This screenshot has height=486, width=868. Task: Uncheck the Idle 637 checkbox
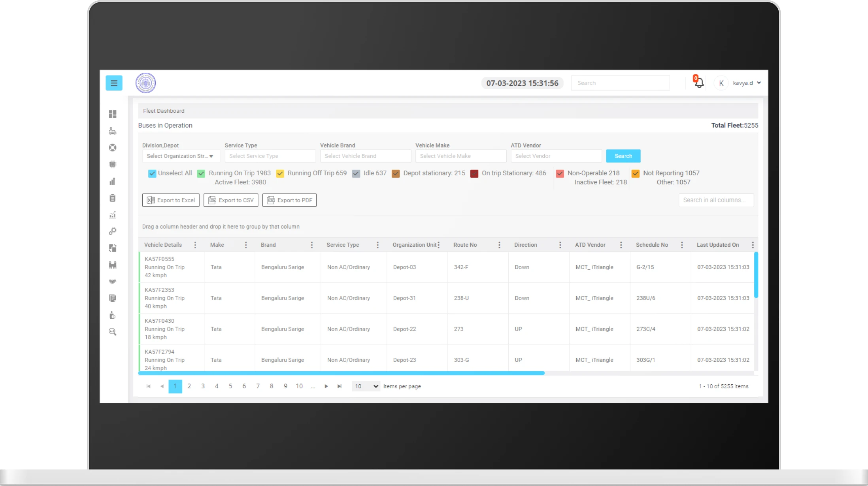(356, 174)
